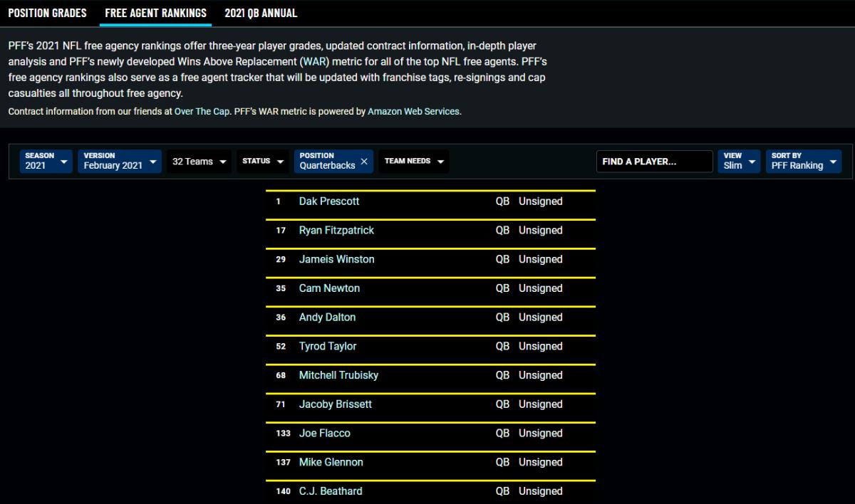Click the Find a Player search field

(654, 162)
